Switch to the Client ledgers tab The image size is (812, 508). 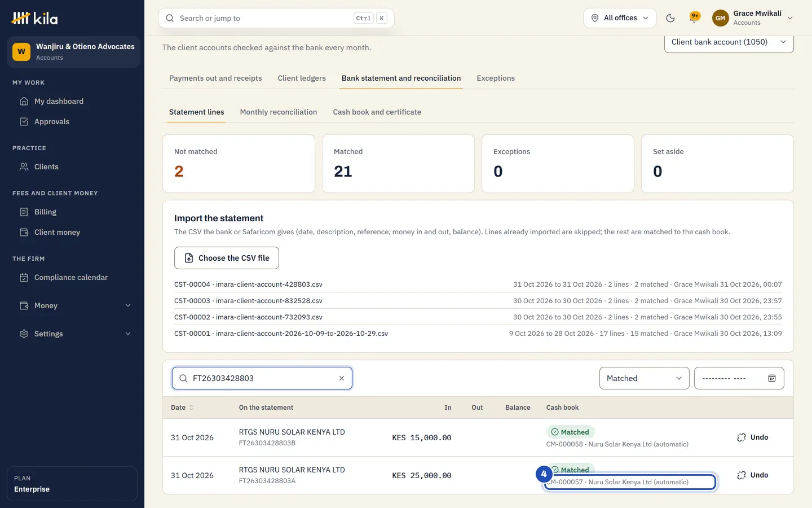(302, 78)
